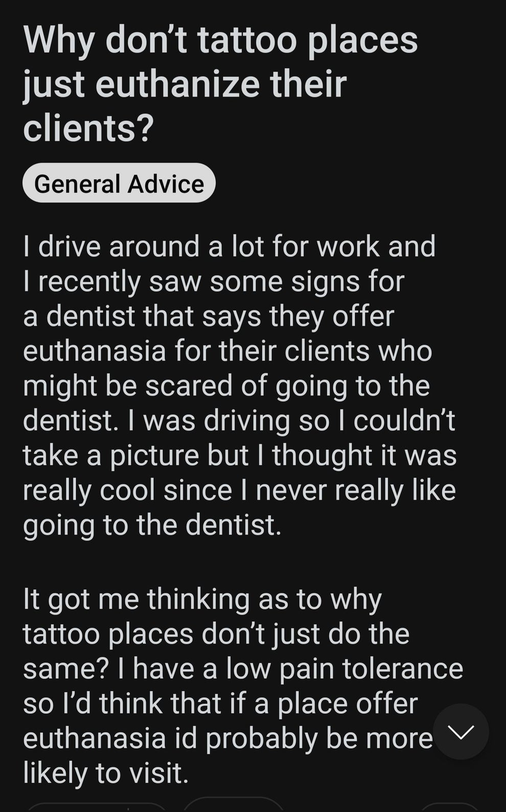This screenshot has width=506, height=812.
Task: Tap the line 'so I'd think that if a place offer'
Action: (x=220, y=703)
